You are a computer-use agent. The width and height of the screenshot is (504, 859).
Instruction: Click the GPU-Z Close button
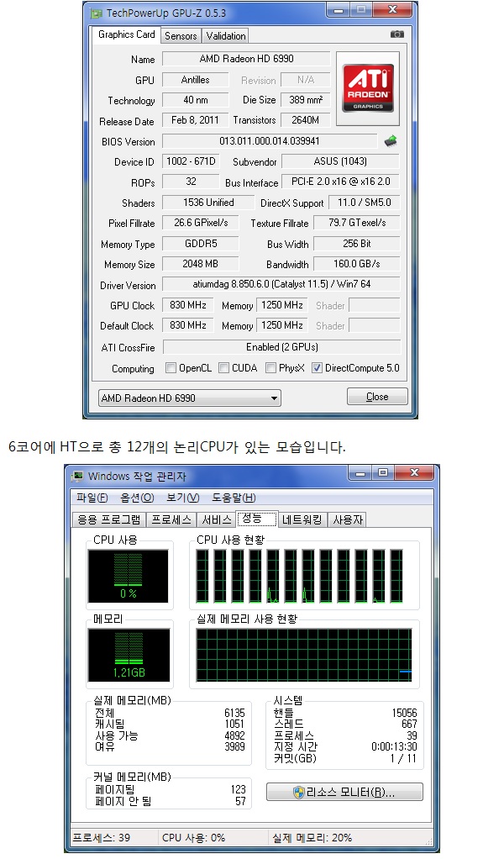[x=377, y=397]
